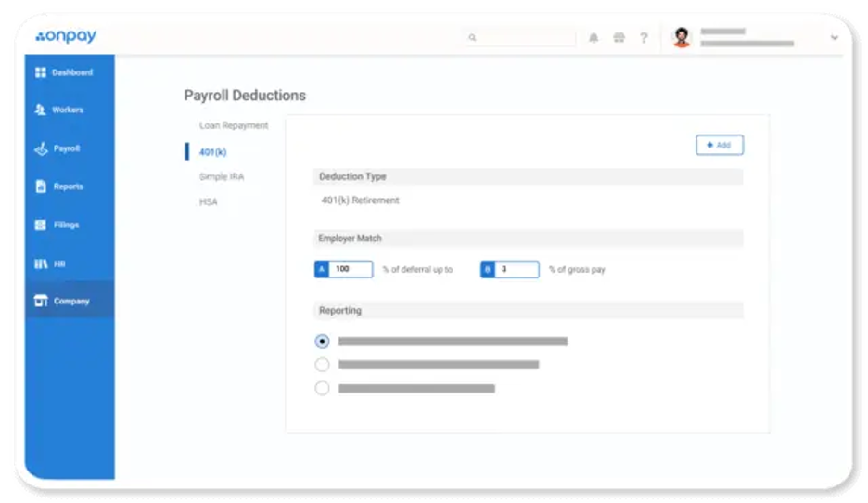Click the 100 percent deferral field
868x503 pixels.
[x=351, y=269]
